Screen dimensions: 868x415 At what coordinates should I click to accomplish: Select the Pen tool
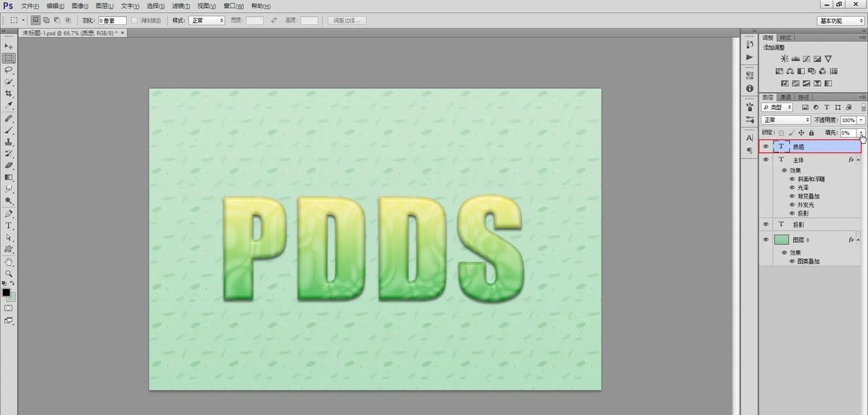(9, 214)
